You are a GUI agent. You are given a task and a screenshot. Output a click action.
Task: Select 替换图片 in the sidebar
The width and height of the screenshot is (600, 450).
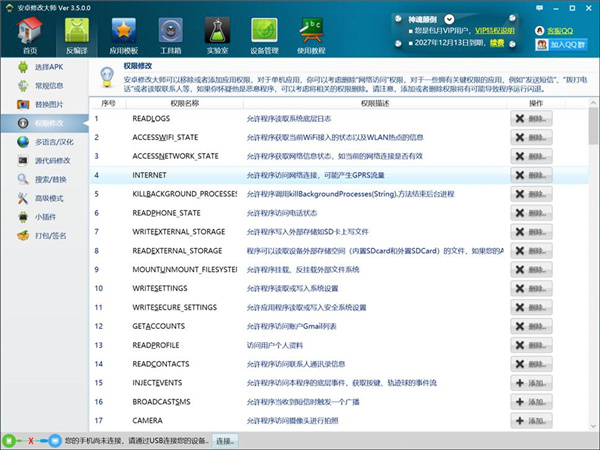(x=44, y=104)
